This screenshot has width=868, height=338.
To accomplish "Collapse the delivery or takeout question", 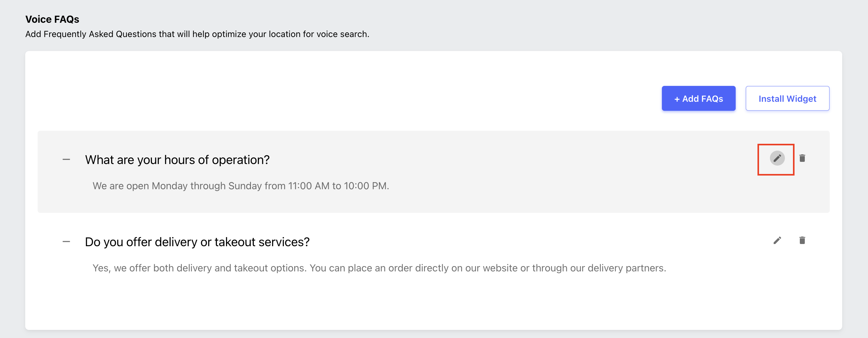I will [66, 242].
